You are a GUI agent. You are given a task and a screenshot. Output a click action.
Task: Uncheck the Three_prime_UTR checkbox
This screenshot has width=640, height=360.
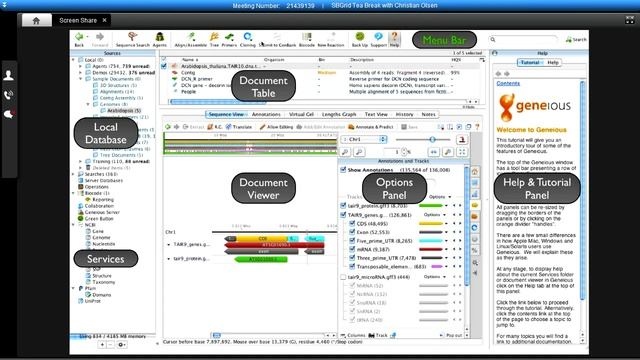352,258
